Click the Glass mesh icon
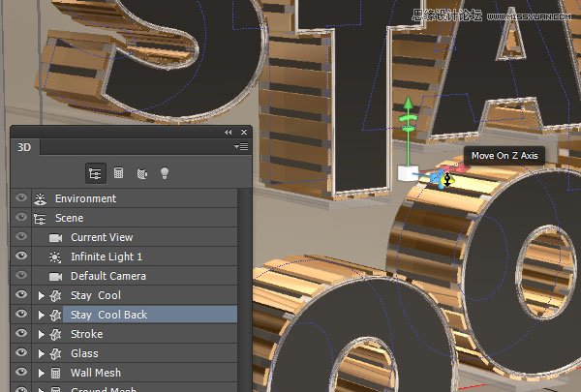 pyautogui.click(x=55, y=353)
